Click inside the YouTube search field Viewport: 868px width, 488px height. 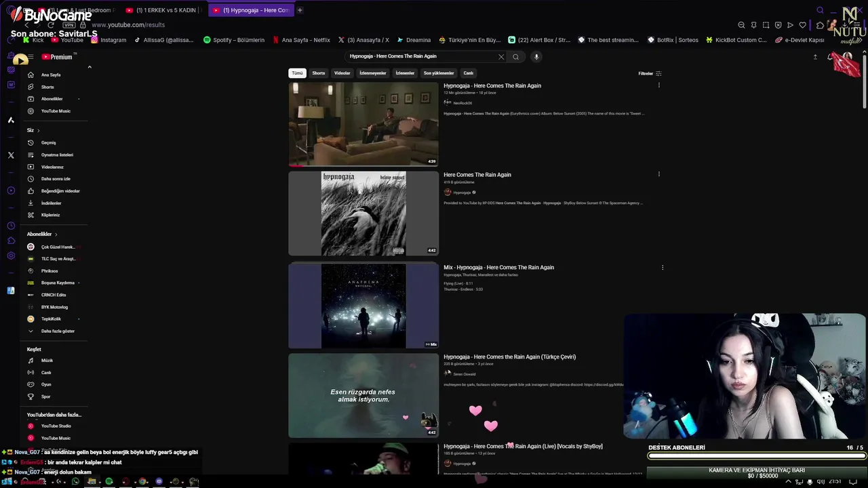[420, 57]
